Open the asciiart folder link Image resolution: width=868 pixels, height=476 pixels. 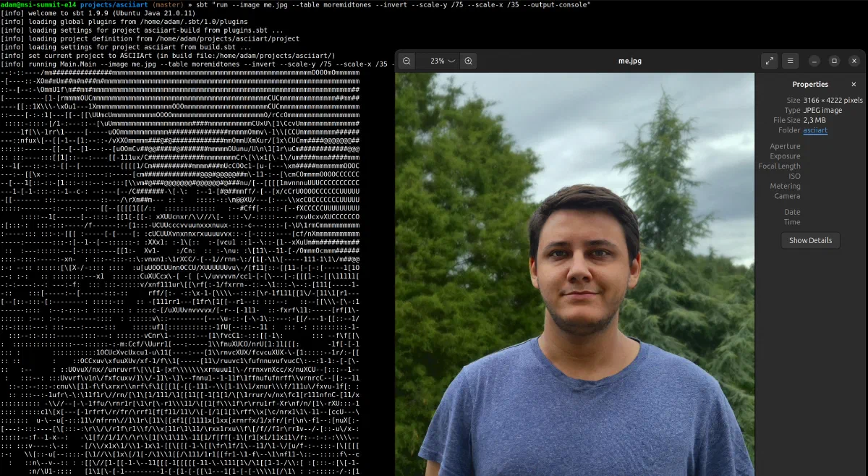pos(815,130)
